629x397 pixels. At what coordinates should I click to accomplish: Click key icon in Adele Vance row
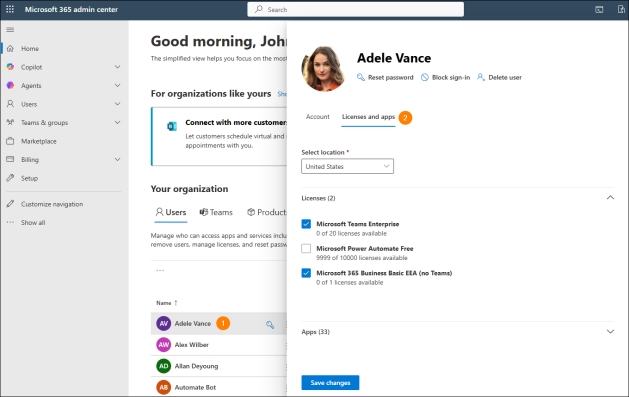270,325
